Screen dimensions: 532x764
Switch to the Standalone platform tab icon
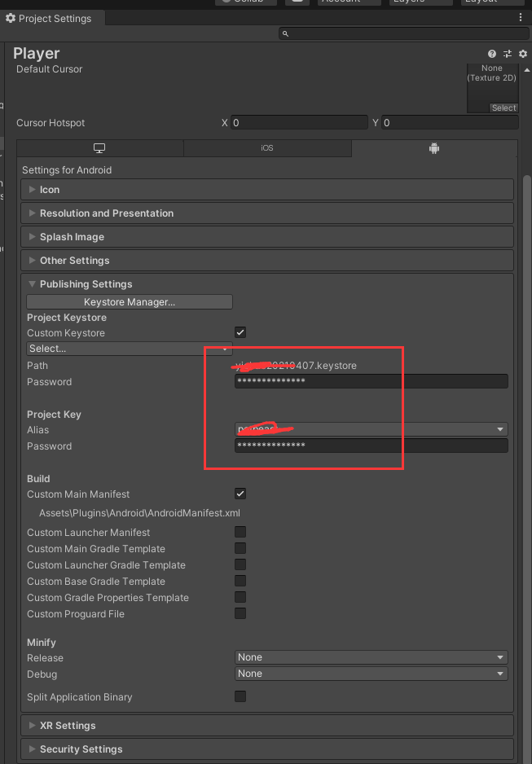pyautogui.click(x=99, y=148)
